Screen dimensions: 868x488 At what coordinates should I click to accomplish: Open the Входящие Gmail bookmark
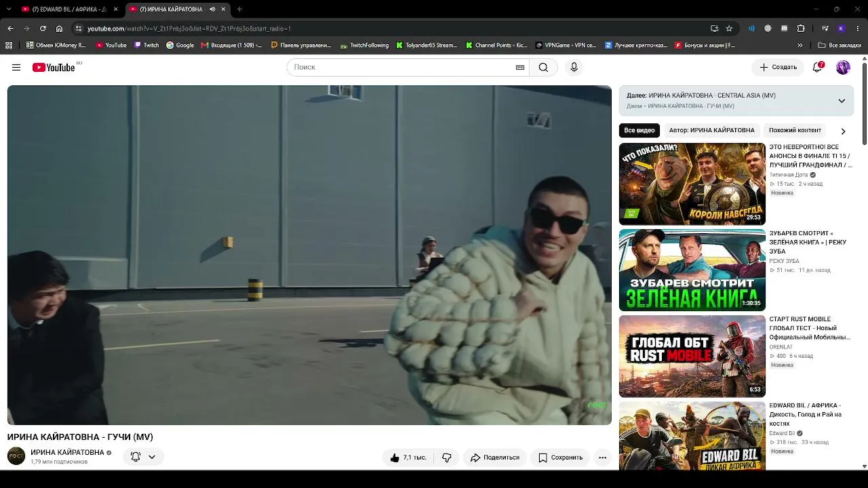pyautogui.click(x=231, y=45)
